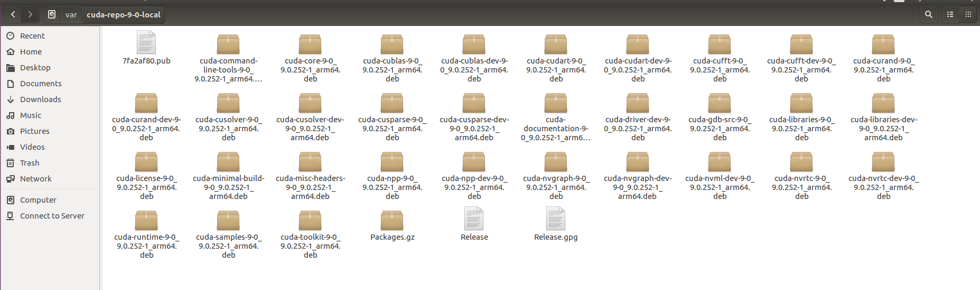The image size is (980, 290).
Task: Select the cuda-toolkit-9-0 package icon
Action: tap(310, 220)
